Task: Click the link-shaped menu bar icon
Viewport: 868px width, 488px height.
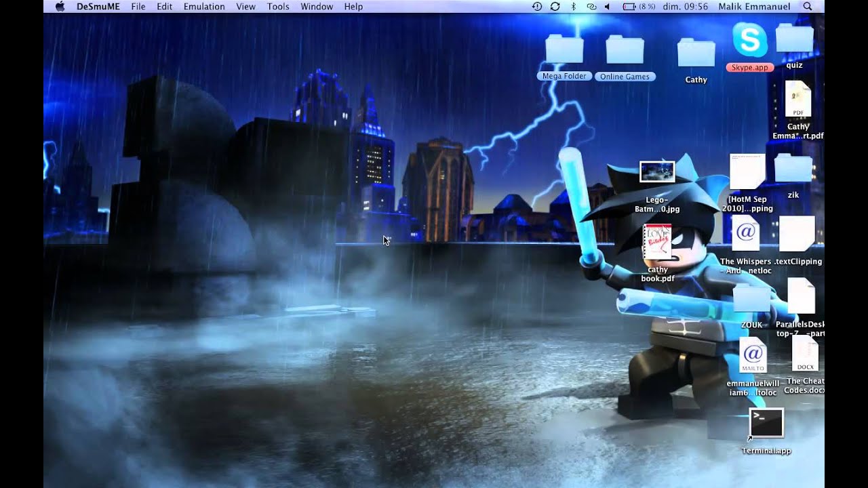Action: coord(591,6)
